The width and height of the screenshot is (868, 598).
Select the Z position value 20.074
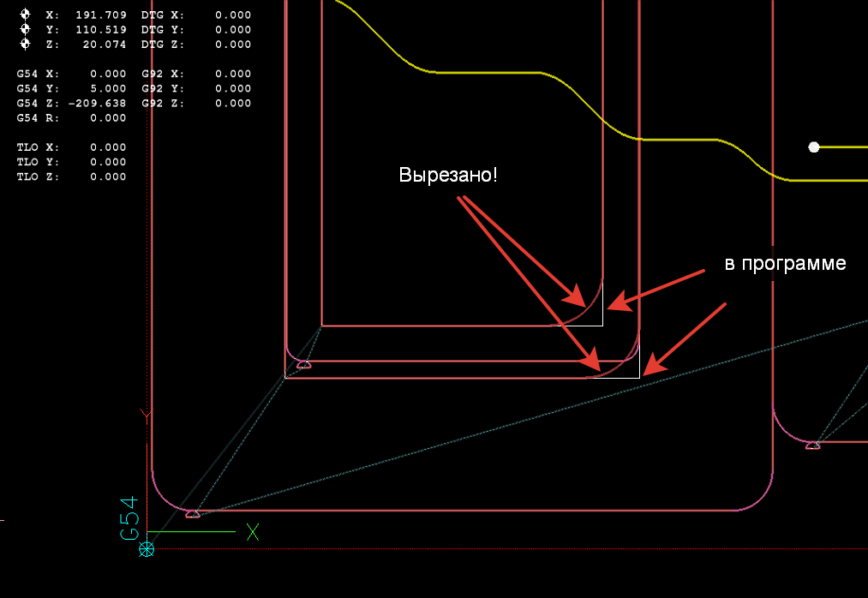(x=105, y=45)
